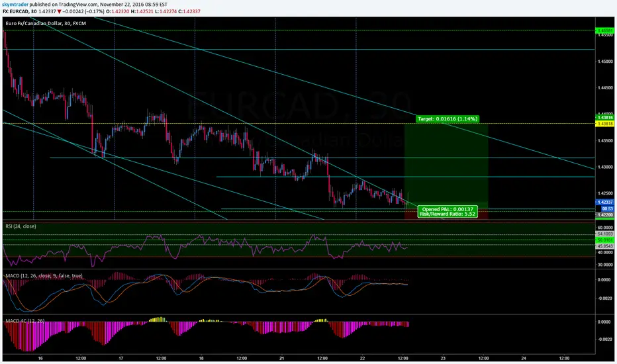
Task: Click the MACD 4C pane −0.0020 axis value
Action: click(x=605, y=339)
